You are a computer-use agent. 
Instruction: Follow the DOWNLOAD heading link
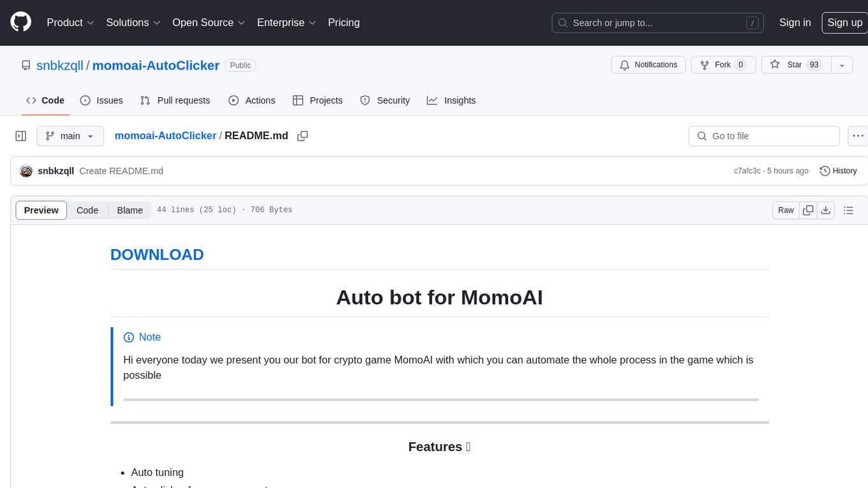pyautogui.click(x=157, y=254)
